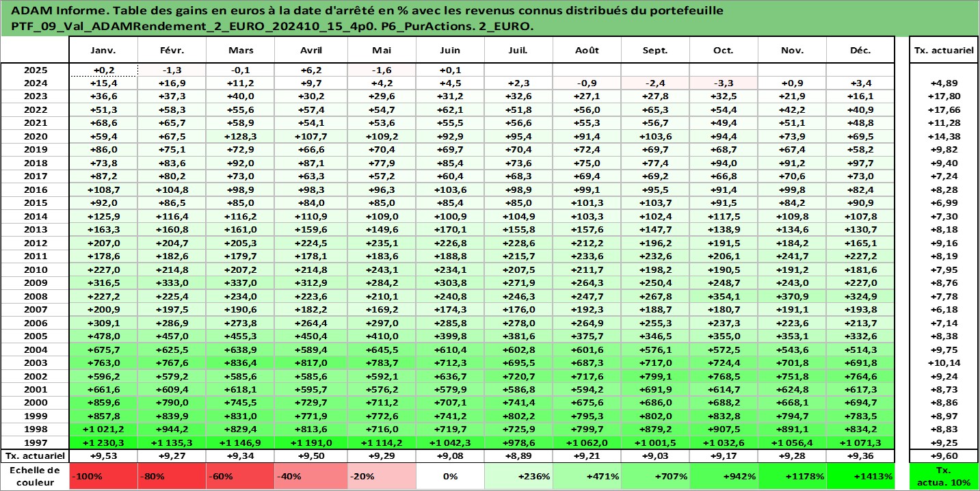
Task: Select the 2023 Mars cell showing +40,0
Action: pos(240,96)
